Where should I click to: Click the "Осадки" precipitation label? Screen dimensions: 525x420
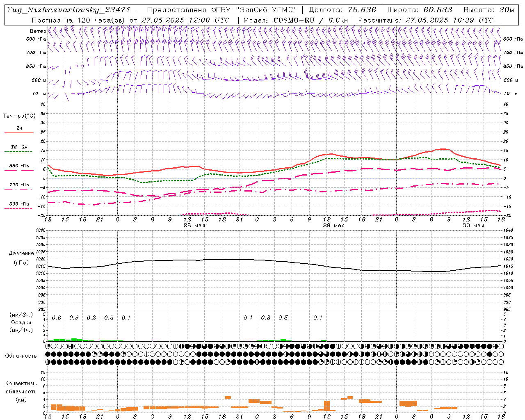click(x=21, y=323)
